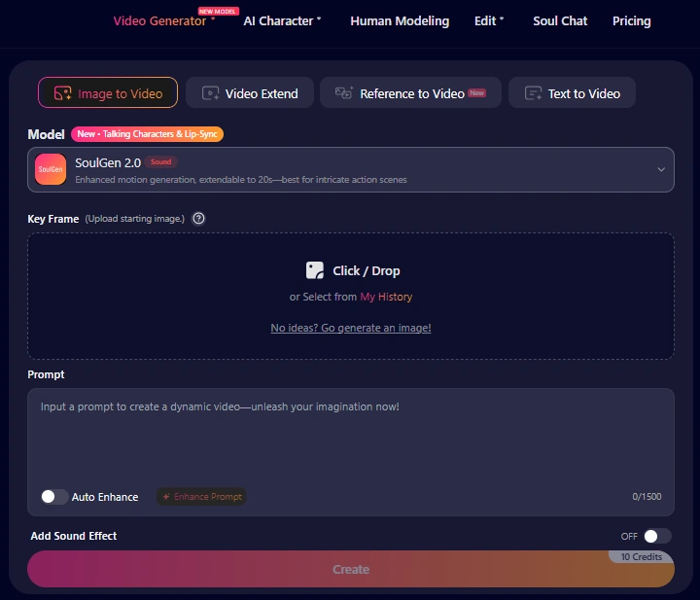Click the Image to Video tab icon
This screenshot has width=700, height=600.
click(62, 93)
